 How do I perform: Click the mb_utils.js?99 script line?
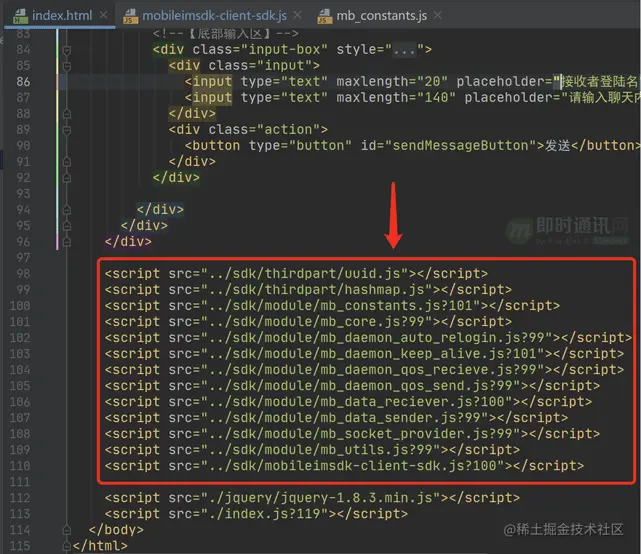click(x=312, y=450)
